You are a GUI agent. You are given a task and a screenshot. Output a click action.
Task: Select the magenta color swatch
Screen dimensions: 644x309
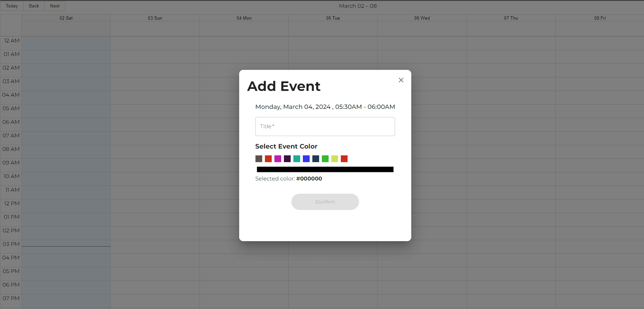(278, 159)
